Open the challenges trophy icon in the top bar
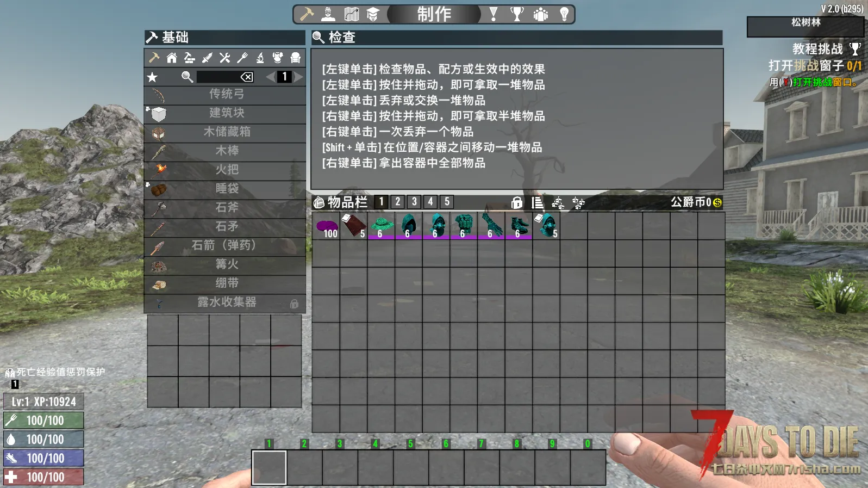Image resolution: width=868 pixels, height=488 pixels. pos(517,14)
